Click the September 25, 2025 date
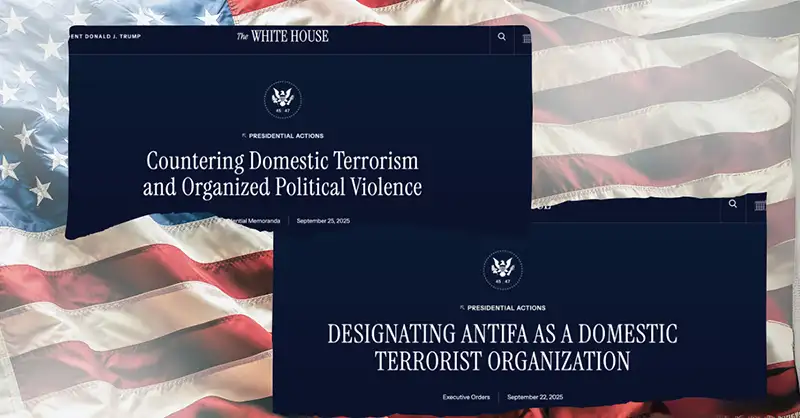Image resolution: width=800 pixels, height=418 pixels. click(x=323, y=220)
